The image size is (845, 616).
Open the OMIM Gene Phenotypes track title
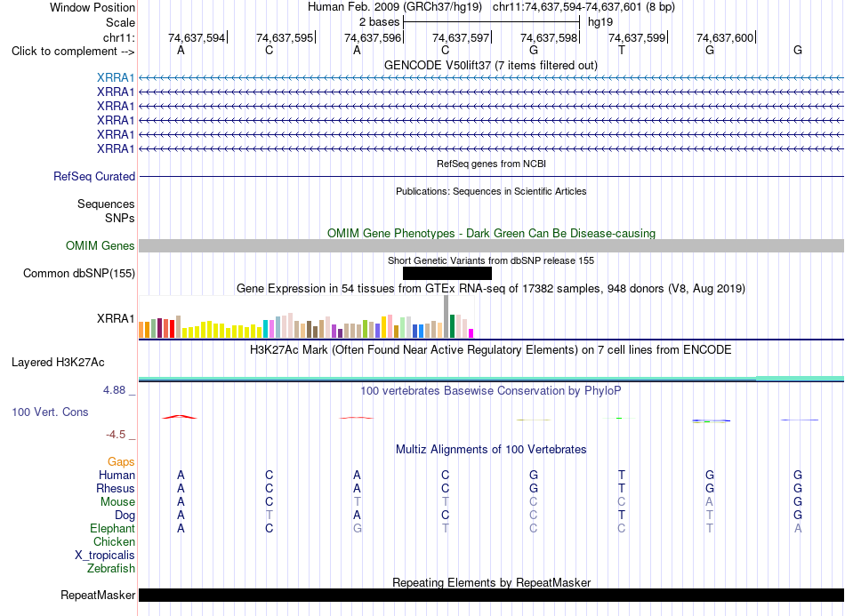click(491, 233)
